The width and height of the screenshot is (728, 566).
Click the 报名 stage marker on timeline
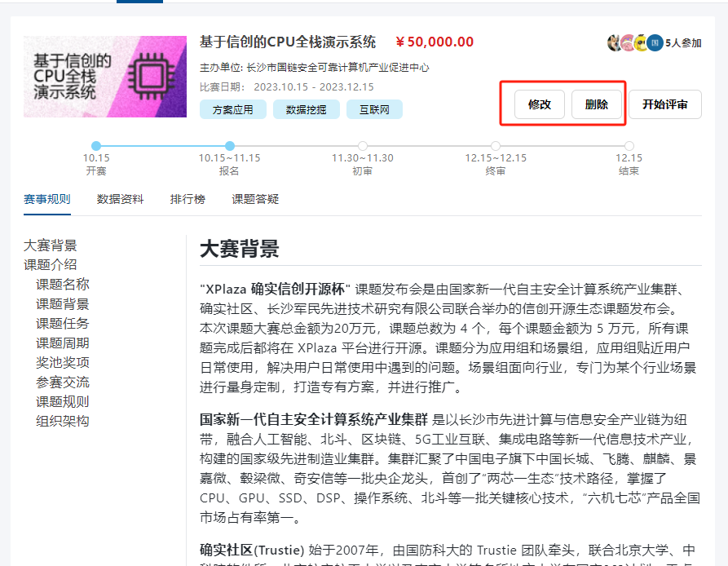click(229, 146)
